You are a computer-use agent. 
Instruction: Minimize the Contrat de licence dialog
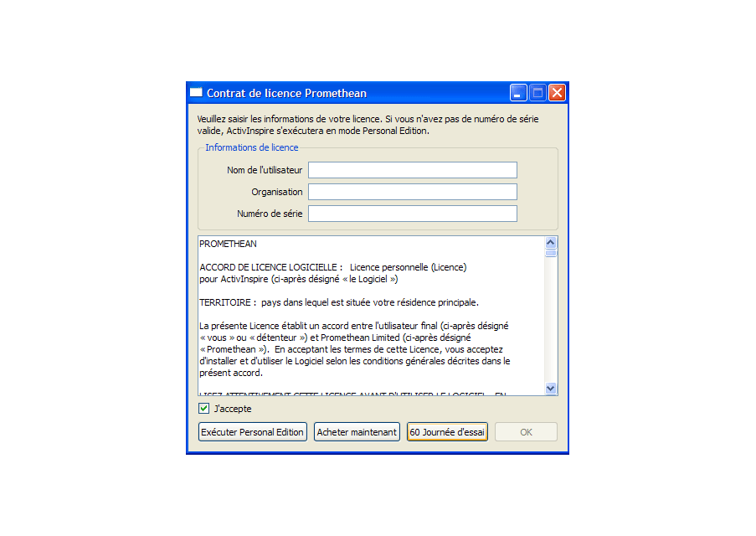518,93
